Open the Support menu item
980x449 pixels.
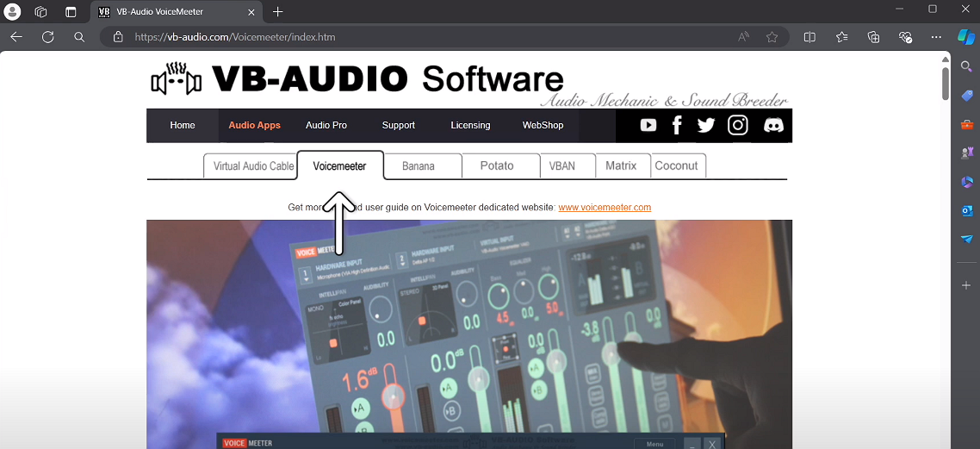(x=399, y=125)
